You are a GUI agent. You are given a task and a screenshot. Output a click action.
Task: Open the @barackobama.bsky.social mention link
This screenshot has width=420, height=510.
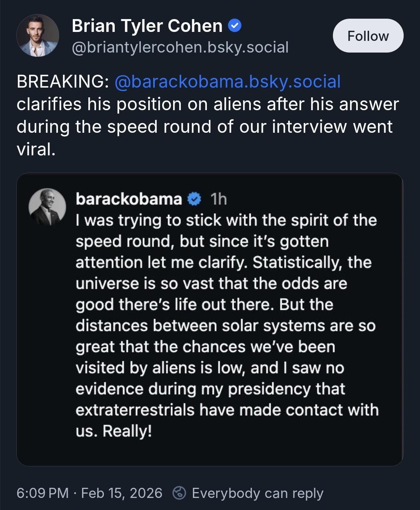[x=227, y=82]
